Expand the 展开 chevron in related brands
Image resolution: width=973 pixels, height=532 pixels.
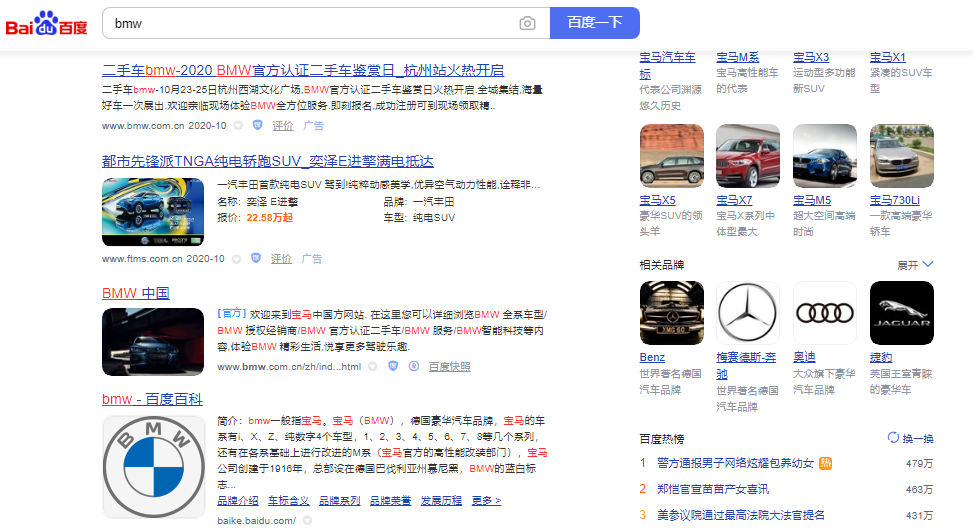(x=928, y=264)
